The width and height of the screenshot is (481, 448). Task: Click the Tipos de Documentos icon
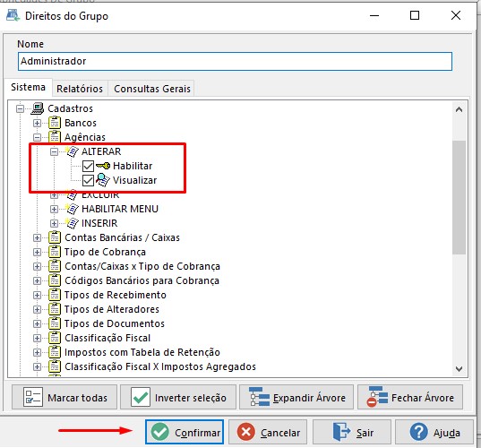point(55,323)
